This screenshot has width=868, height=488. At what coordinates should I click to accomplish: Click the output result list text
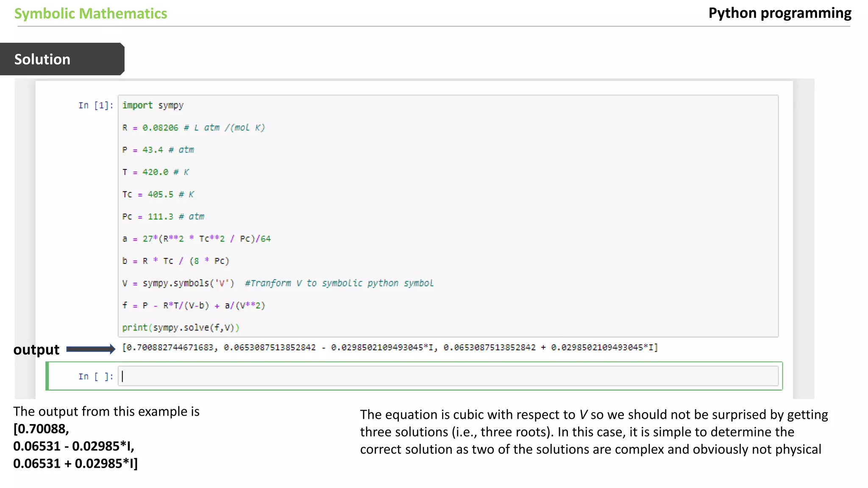(390, 348)
